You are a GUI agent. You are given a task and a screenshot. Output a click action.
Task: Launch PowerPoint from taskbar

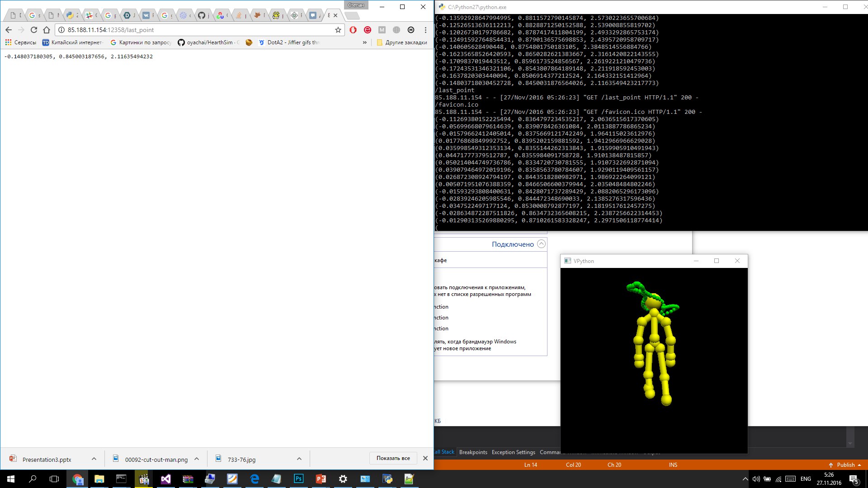[x=321, y=479]
